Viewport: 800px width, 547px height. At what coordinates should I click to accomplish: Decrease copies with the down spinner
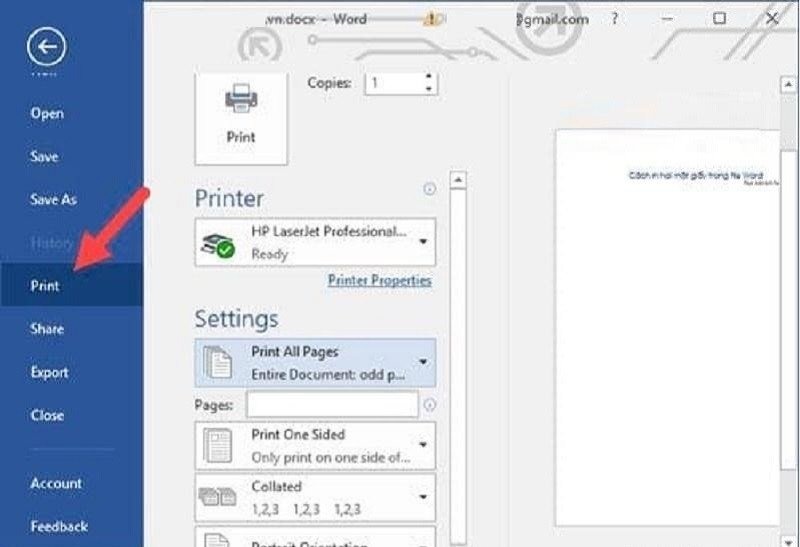click(x=429, y=89)
